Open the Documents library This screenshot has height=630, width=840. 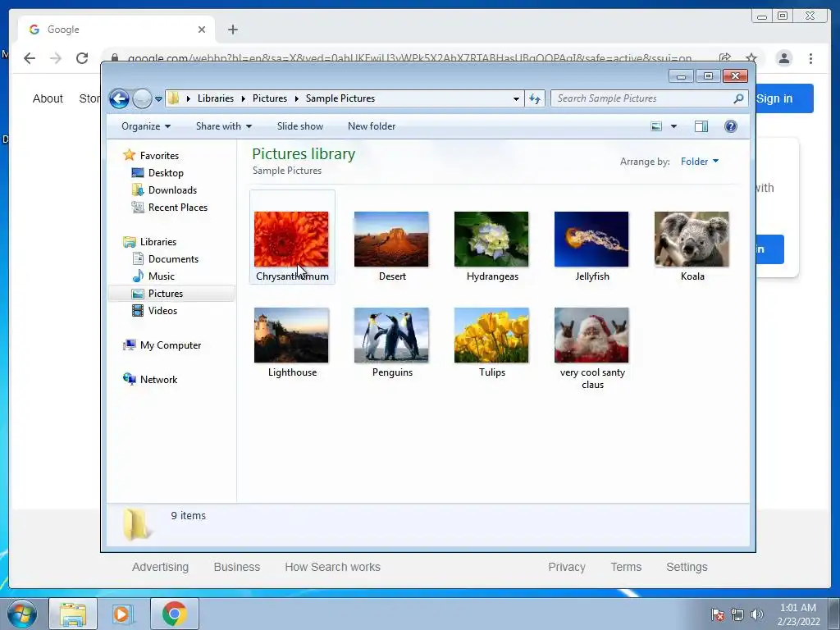pos(173,259)
